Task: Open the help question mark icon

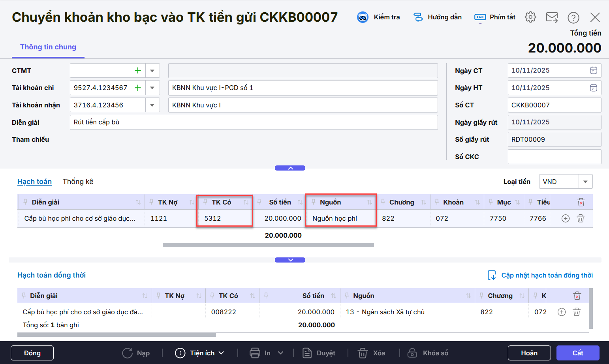Action: click(573, 17)
